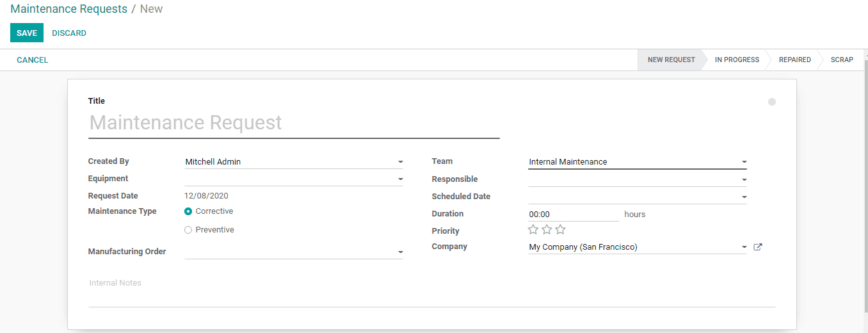
Task: Discard the new request
Action: pos(69,33)
